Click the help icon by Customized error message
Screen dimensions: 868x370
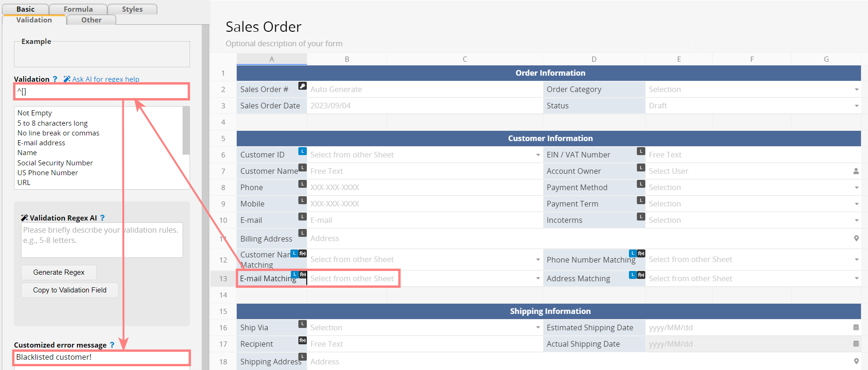(x=112, y=345)
